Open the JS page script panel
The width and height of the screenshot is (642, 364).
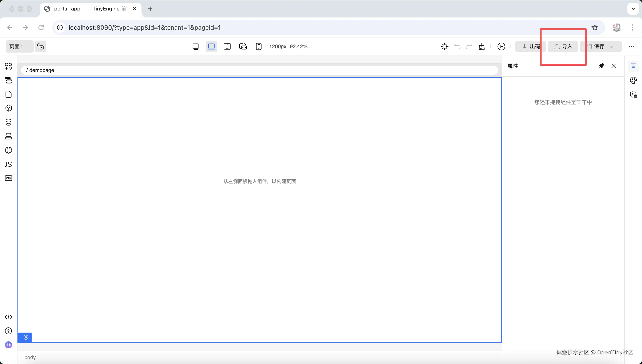tap(9, 164)
